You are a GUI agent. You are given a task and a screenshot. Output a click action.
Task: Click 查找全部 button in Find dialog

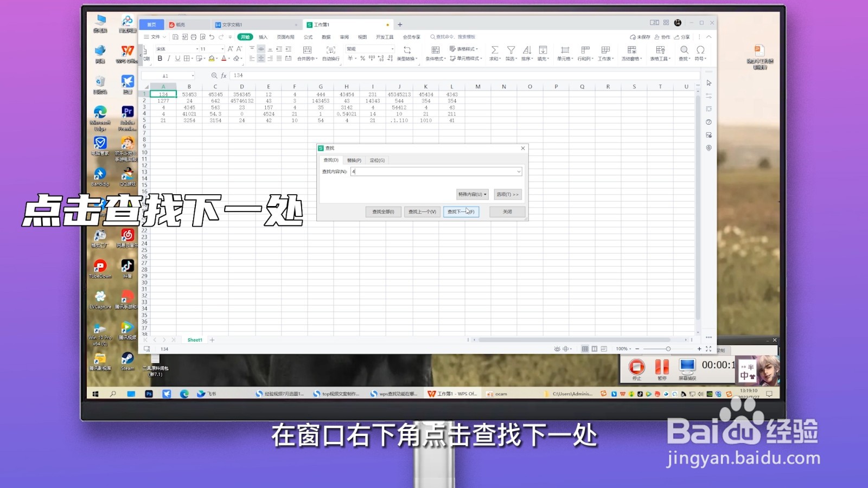383,211
